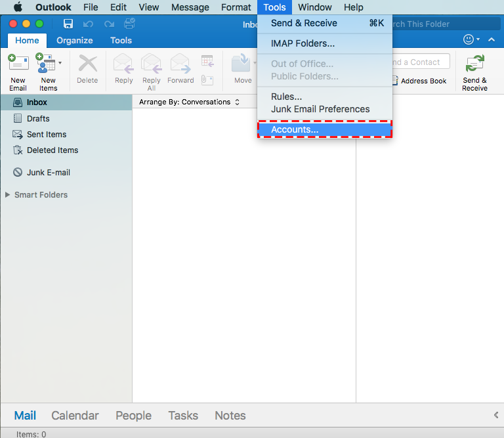Click the Reply All icon
The image size is (504, 438).
click(x=152, y=63)
